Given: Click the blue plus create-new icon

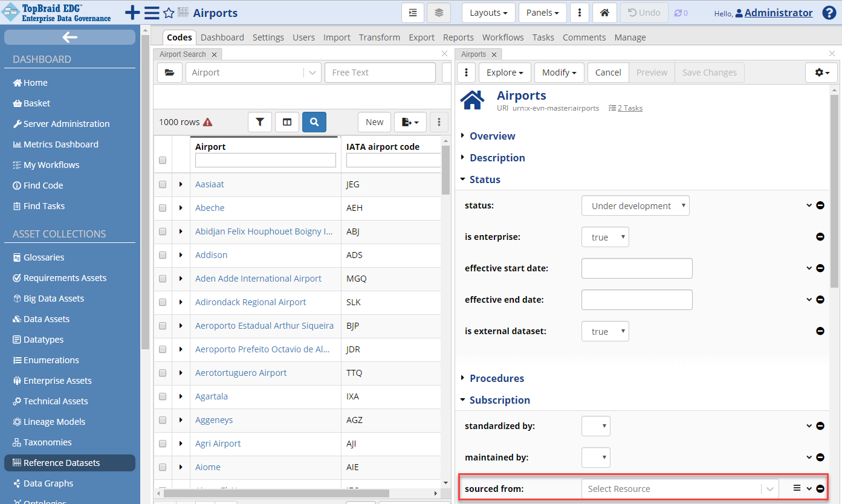Looking at the screenshot, I should (x=132, y=13).
